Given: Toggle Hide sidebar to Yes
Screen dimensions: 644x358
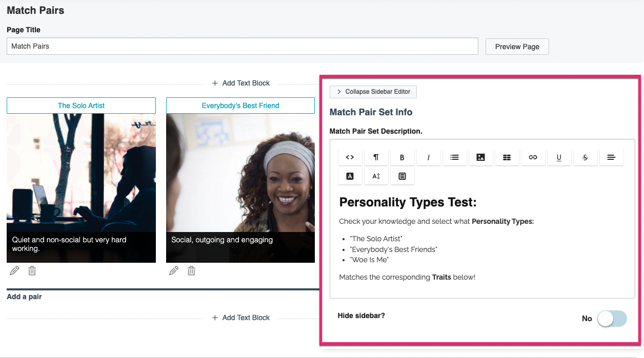Looking at the screenshot, I should pyautogui.click(x=612, y=319).
